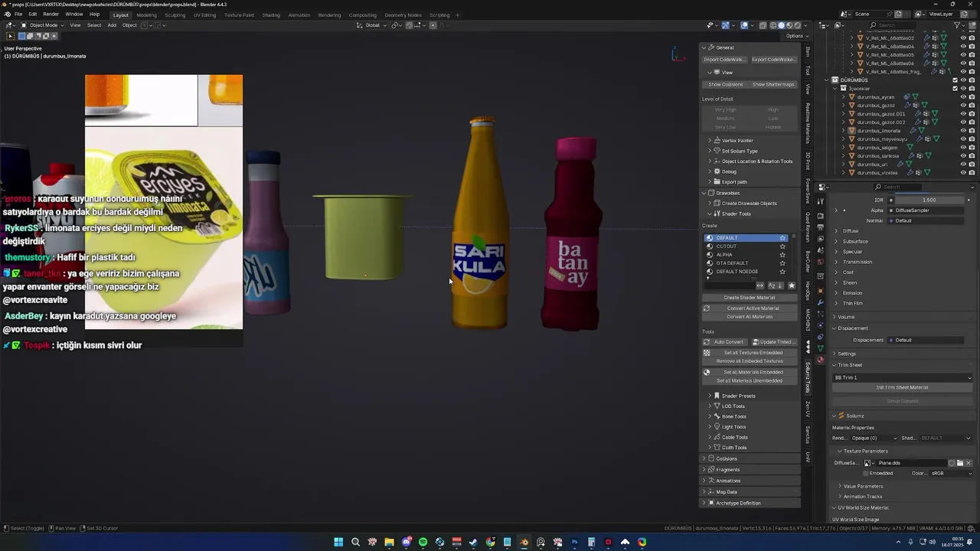Unlink the Plane.dds texture with X
The height and width of the screenshot is (551, 980).
click(x=969, y=463)
